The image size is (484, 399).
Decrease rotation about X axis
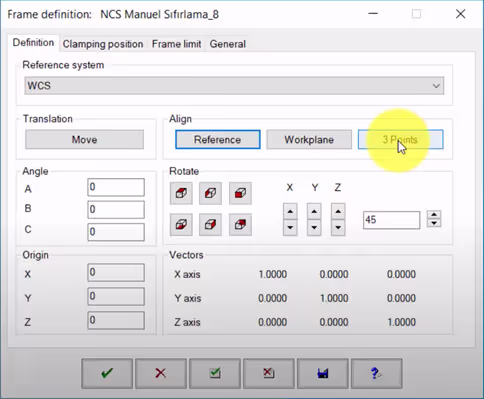(x=290, y=228)
